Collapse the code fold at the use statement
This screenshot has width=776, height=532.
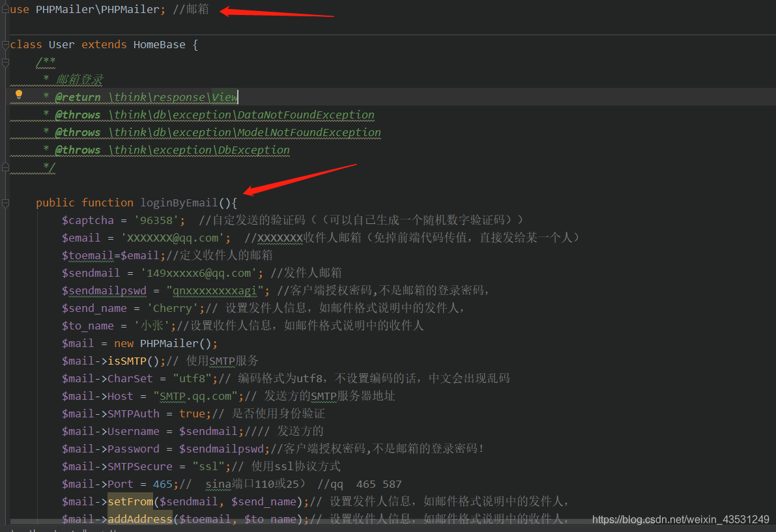[x=4, y=8]
